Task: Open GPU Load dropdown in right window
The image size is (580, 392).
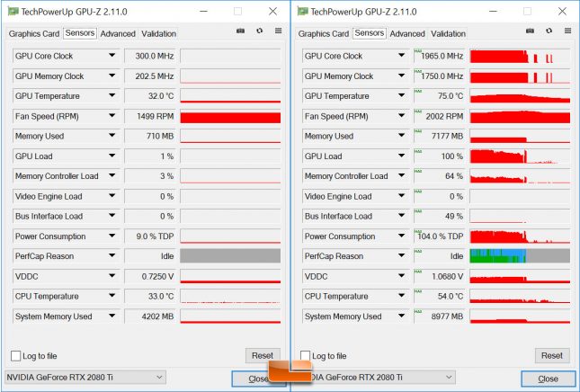Action: tap(401, 156)
